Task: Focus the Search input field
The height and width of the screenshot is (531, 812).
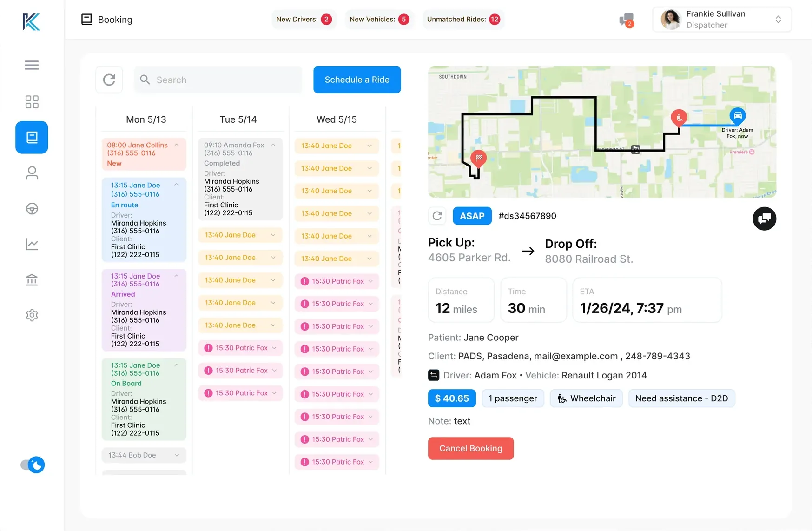Action: click(x=218, y=80)
